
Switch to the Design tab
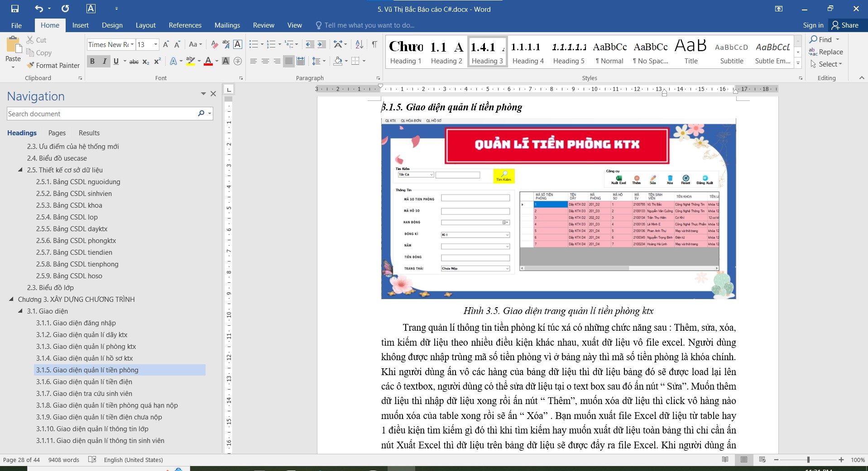click(112, 25)
